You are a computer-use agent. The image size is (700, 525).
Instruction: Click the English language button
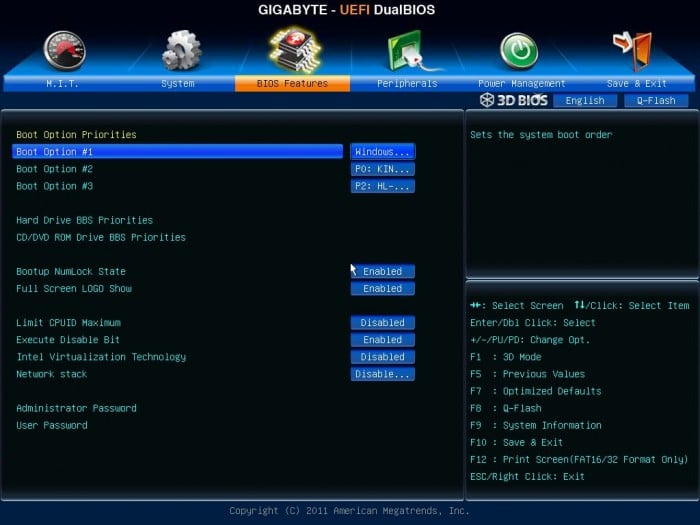point(585,100)
